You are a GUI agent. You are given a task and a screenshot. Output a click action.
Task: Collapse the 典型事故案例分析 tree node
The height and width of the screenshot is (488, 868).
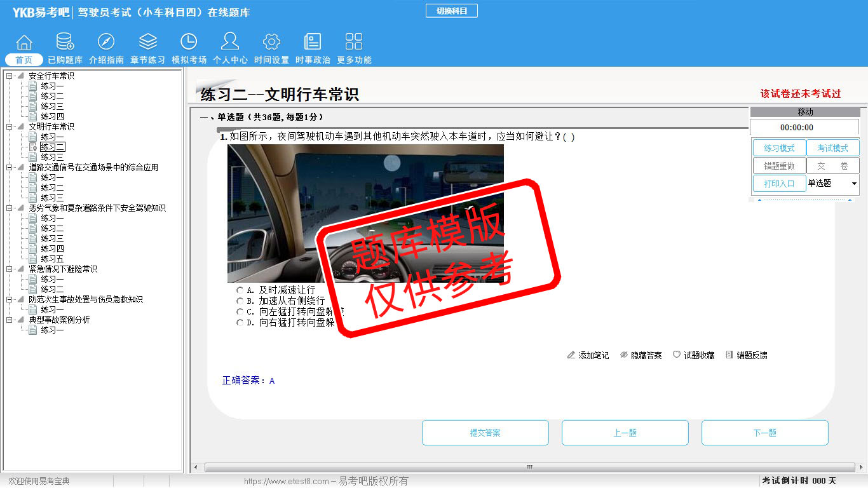coord(10,320)
